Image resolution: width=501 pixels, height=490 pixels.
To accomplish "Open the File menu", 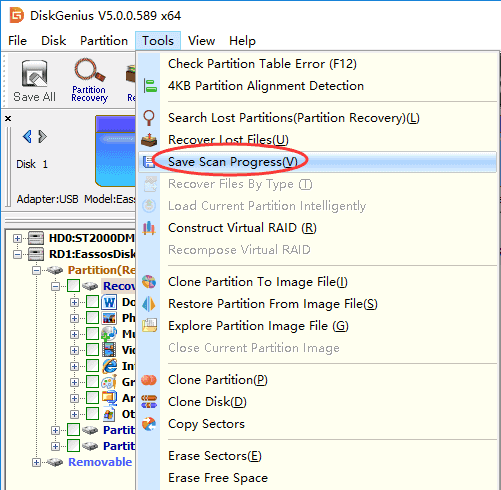I will click(17, 41).
